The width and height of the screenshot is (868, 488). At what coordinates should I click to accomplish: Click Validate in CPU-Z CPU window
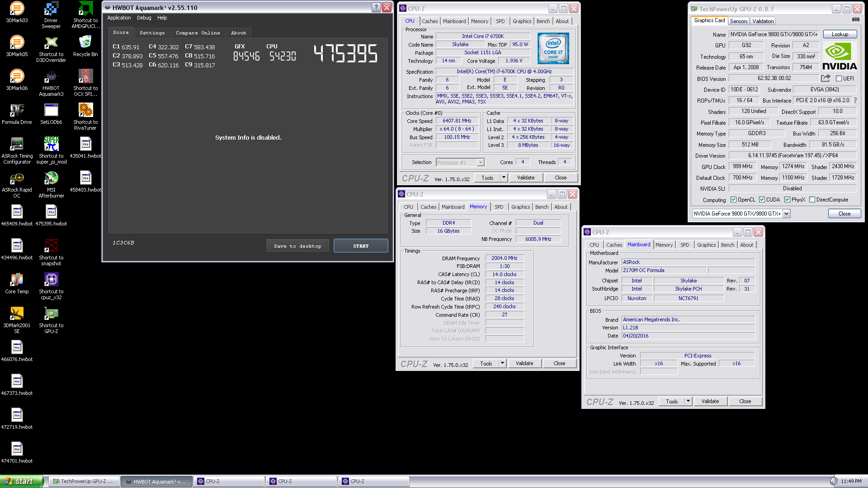click(x=526, y=178)
